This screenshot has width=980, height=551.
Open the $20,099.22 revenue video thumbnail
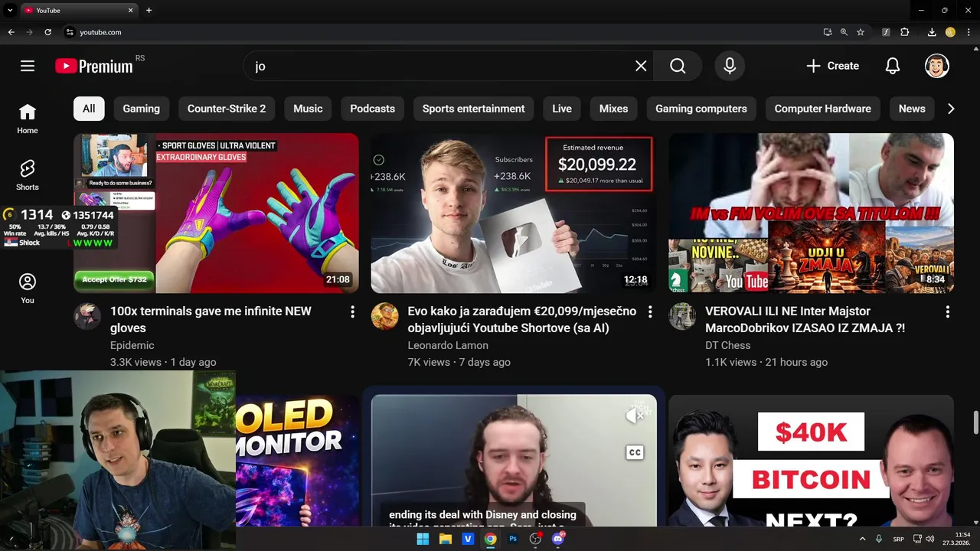click(x=514, y=214)
